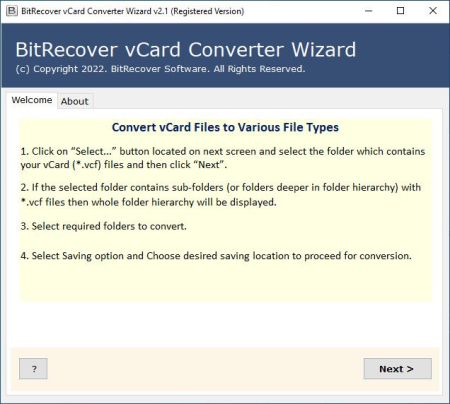Click the 'BitRecover vCard Converter Wizard' banner title
450x404 pixels.
coord(186,50)
